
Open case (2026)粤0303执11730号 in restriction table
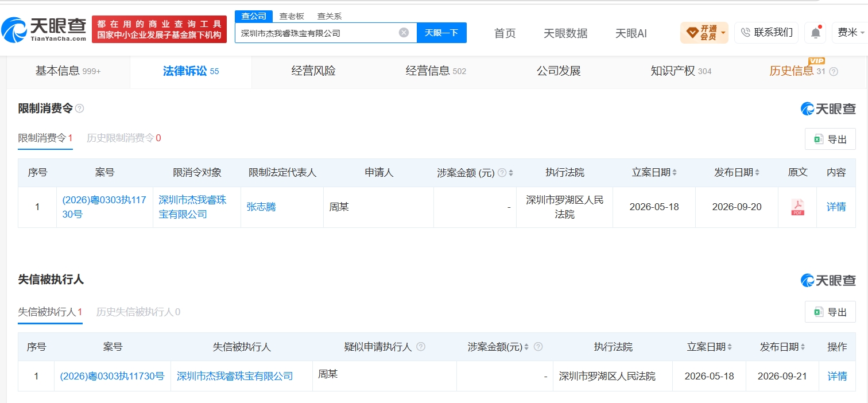[x=104, y=207]
